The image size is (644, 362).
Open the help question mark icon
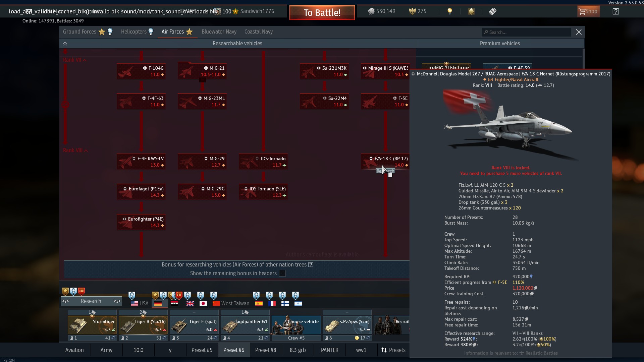click(x=615, y=11)
